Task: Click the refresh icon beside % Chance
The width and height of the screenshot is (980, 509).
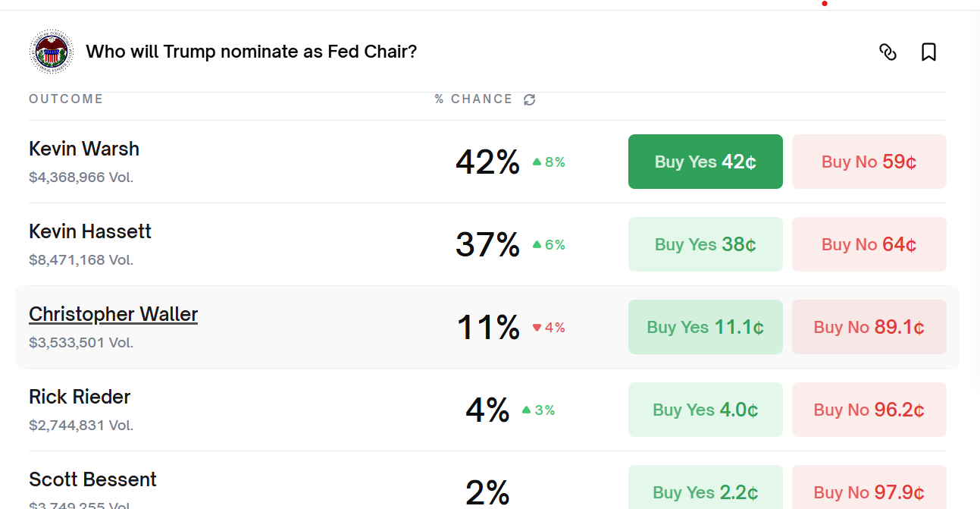Action: point(530,99)
